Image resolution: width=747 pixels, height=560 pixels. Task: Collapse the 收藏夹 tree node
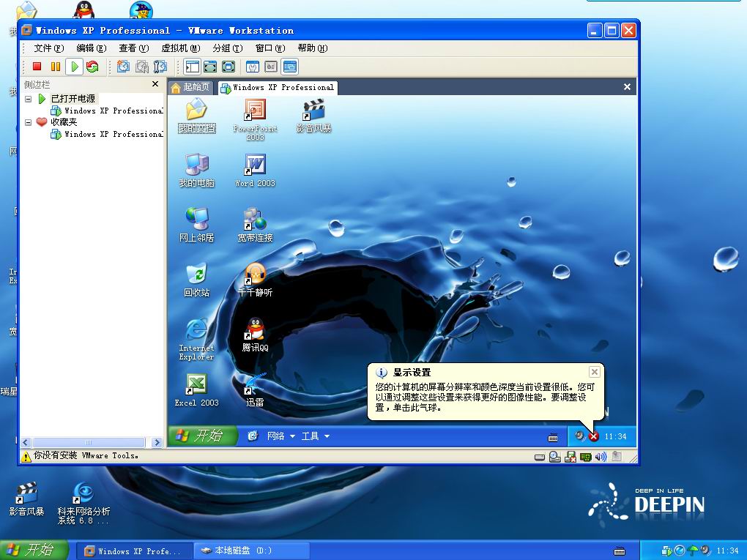coord(29,122)
